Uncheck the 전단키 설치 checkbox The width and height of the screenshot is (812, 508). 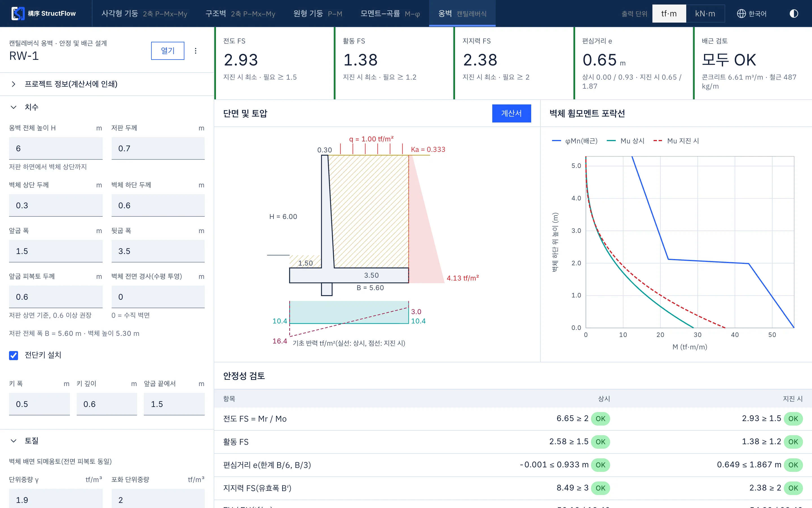(x=14, y=355)
